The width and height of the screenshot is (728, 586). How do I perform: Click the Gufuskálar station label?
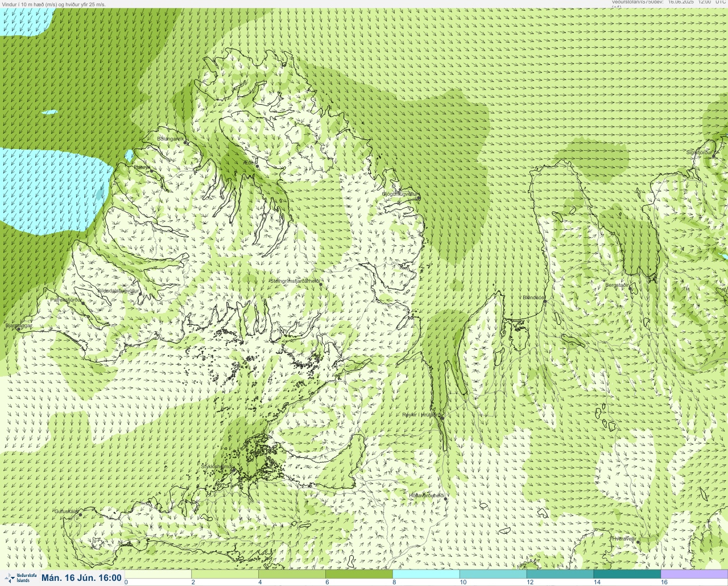pos(66,511)
